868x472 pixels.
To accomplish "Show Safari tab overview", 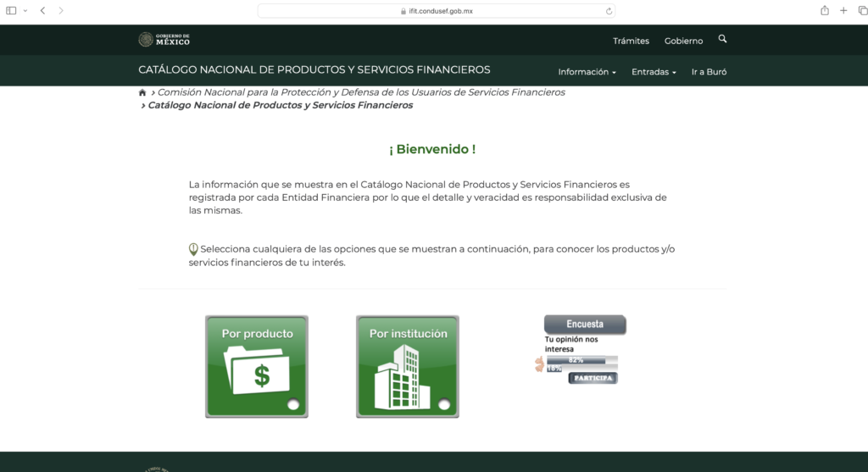I will 862,10.
